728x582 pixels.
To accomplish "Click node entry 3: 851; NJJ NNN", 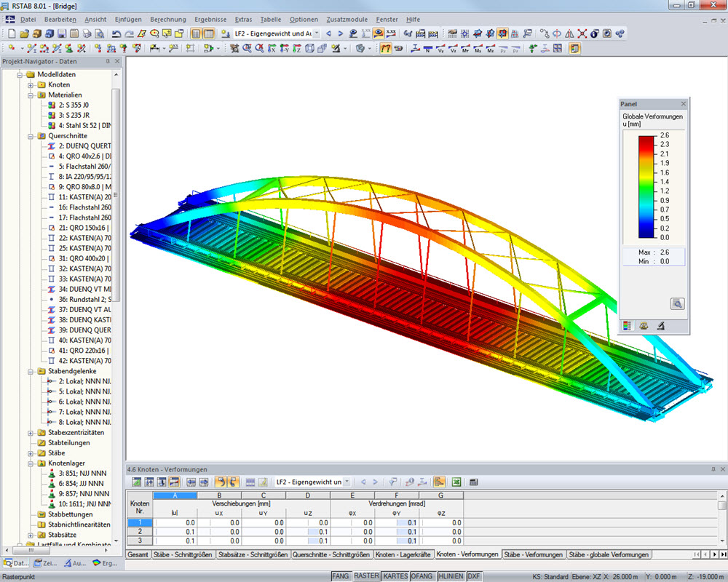I will pyautogui.click(x=80, y=474).
